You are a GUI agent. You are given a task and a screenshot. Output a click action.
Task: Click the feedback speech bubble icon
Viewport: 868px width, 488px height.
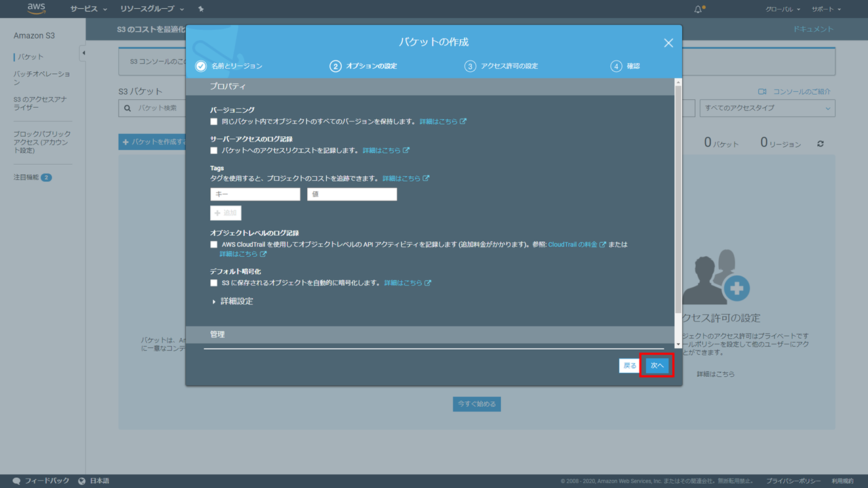[x=16, y=481]
